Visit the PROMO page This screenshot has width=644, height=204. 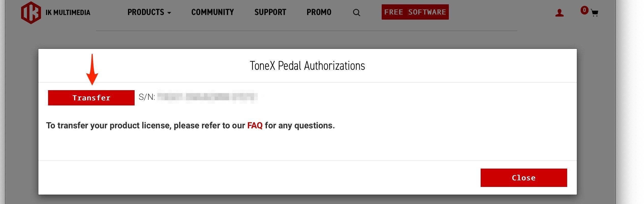click(x=319, y=12)
